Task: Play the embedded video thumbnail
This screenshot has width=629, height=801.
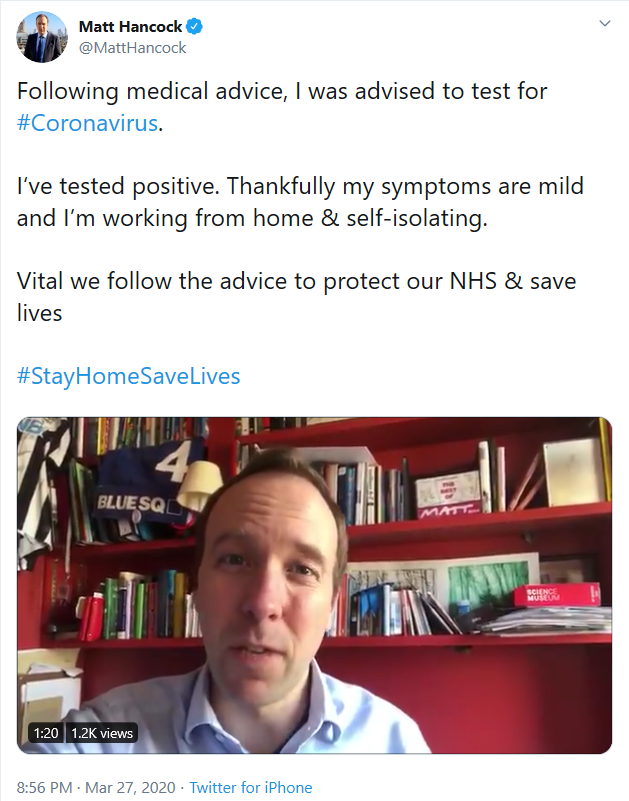Action: 314,585
